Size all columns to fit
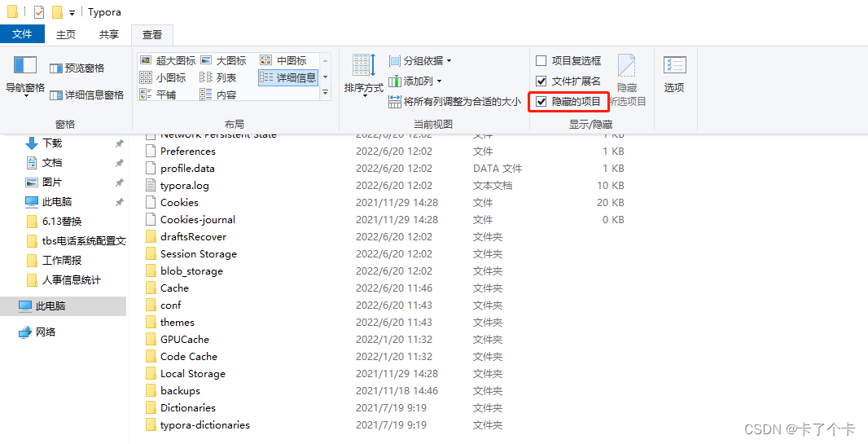868x444 pixels. 454,101
